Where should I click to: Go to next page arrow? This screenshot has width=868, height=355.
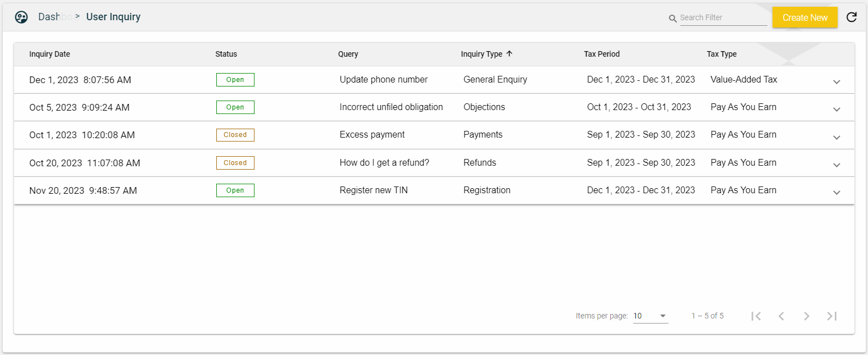[806, 316]
